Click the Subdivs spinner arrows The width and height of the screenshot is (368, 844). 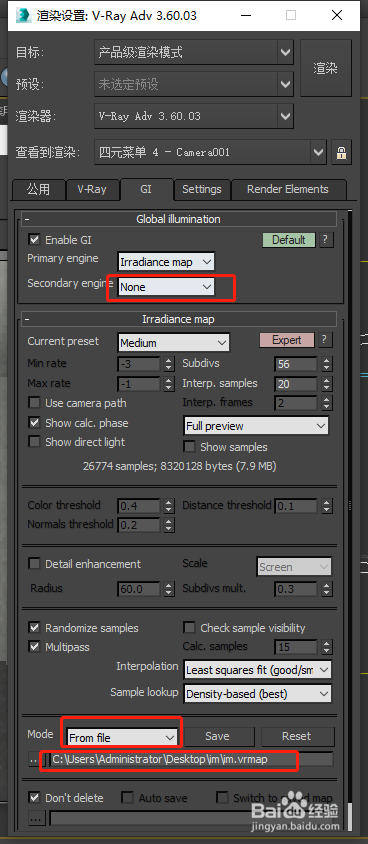click(x=326, y=364)
